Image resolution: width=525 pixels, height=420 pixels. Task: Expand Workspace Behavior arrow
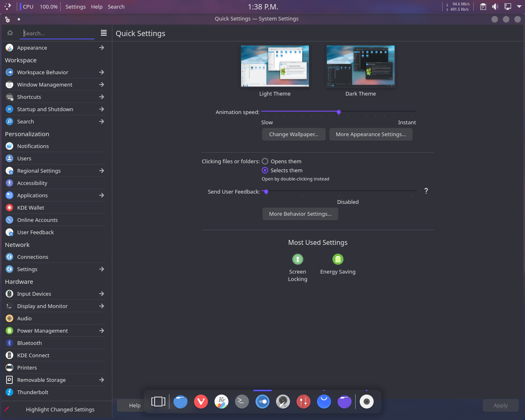[102, 72]
